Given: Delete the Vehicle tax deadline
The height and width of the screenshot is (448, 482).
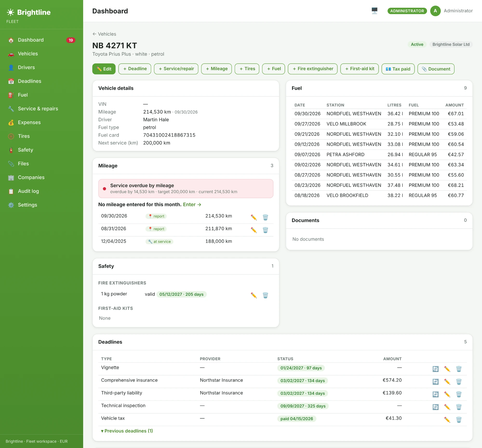Looking at the screenshot, I should [x=459, y=419].
